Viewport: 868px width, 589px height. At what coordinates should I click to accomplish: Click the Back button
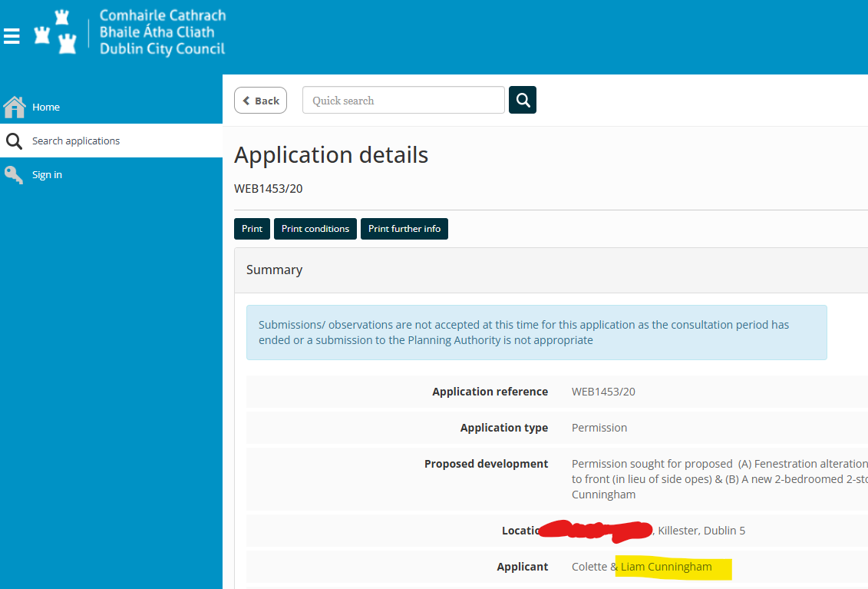(x=260, y=101)
